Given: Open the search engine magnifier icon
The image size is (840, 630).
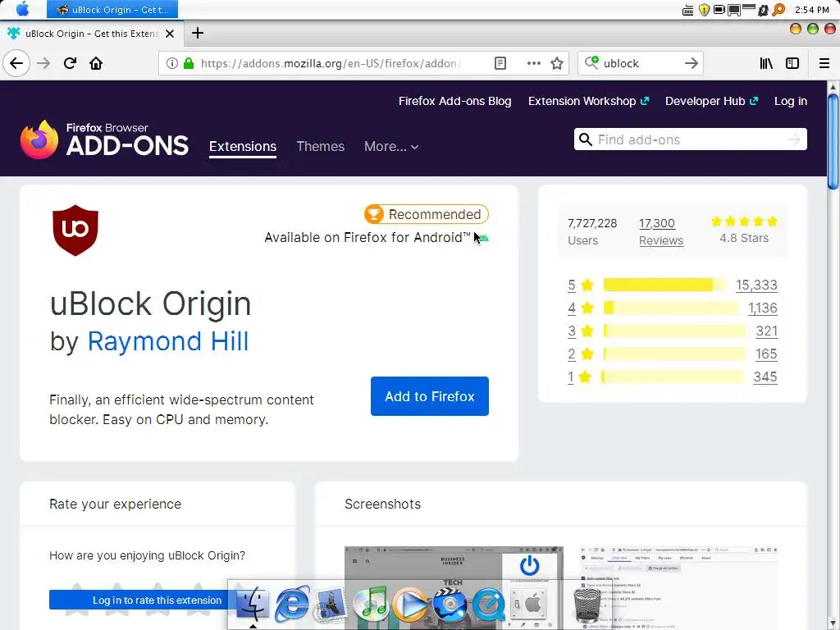Looking at the screenshot, I should coord(591,62).
